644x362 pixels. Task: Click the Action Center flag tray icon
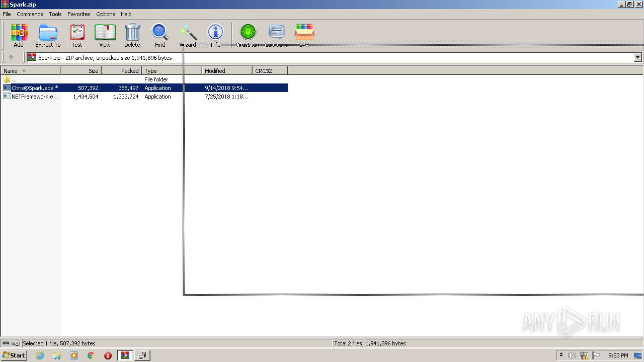pos(596,355)
